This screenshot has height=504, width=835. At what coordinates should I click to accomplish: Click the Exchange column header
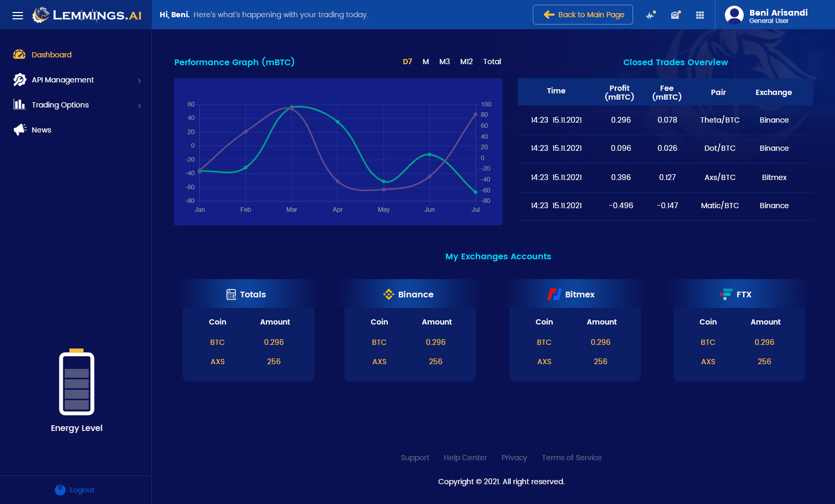pos(774,92)
